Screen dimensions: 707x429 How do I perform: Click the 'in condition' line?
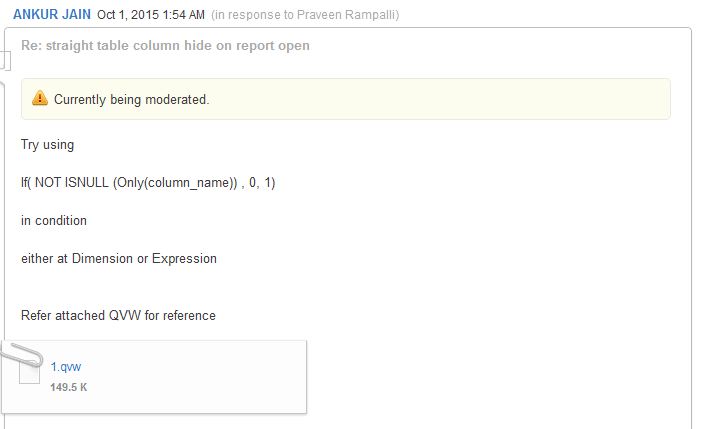click(54, 221)
